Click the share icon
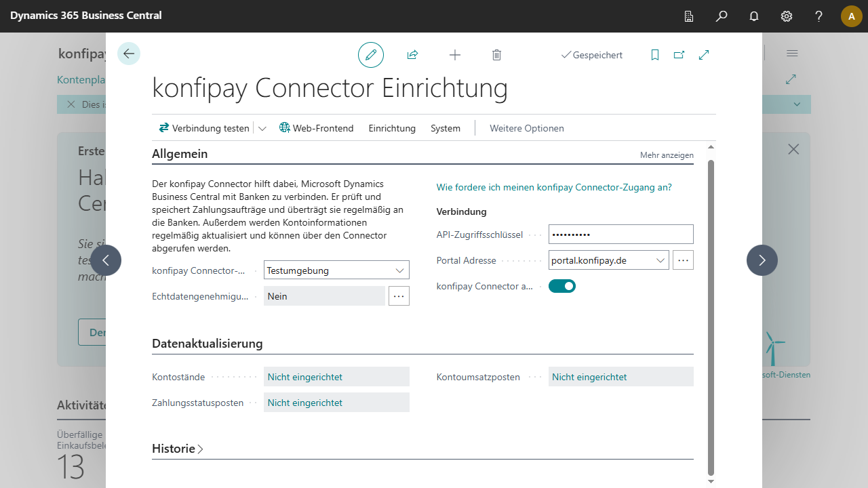The height and width of the screenshot is (488, 868). pos(412,55)
